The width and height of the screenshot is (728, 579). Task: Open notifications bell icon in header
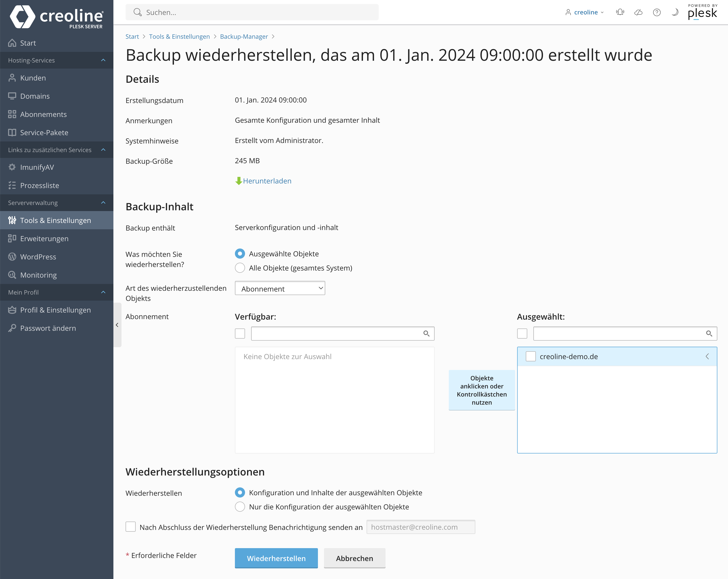(x=620, y=12)
